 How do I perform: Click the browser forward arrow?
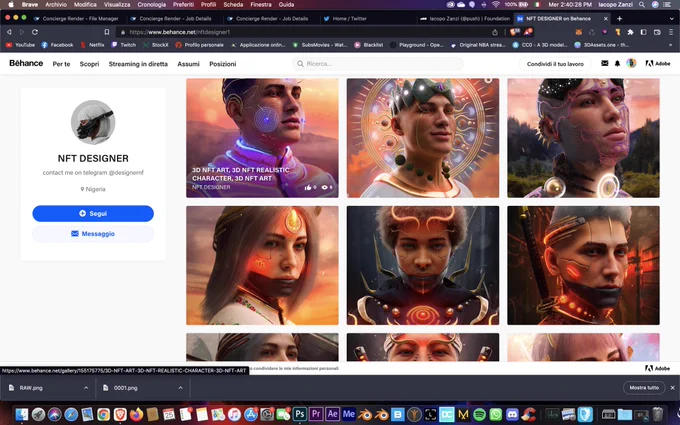(22, 32)
